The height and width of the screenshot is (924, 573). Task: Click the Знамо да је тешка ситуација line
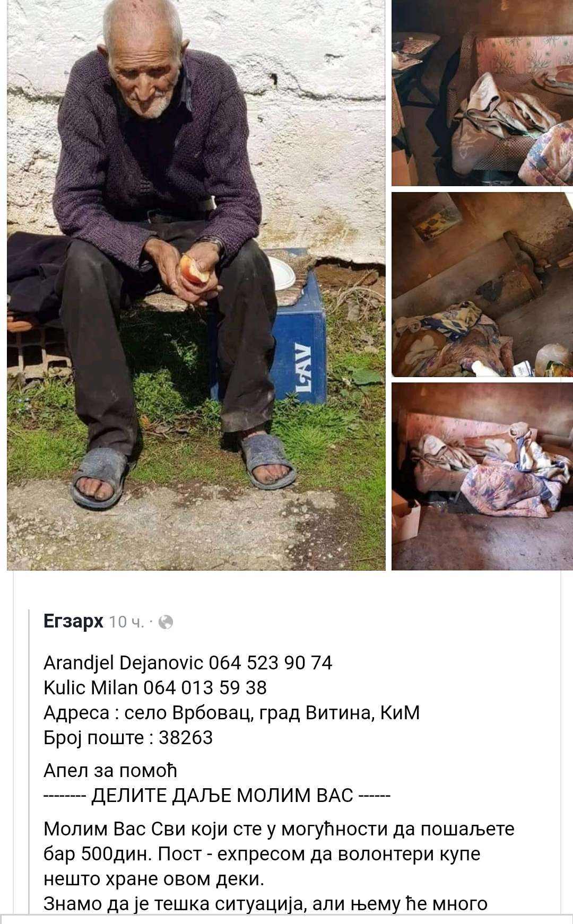pos(265,904)
